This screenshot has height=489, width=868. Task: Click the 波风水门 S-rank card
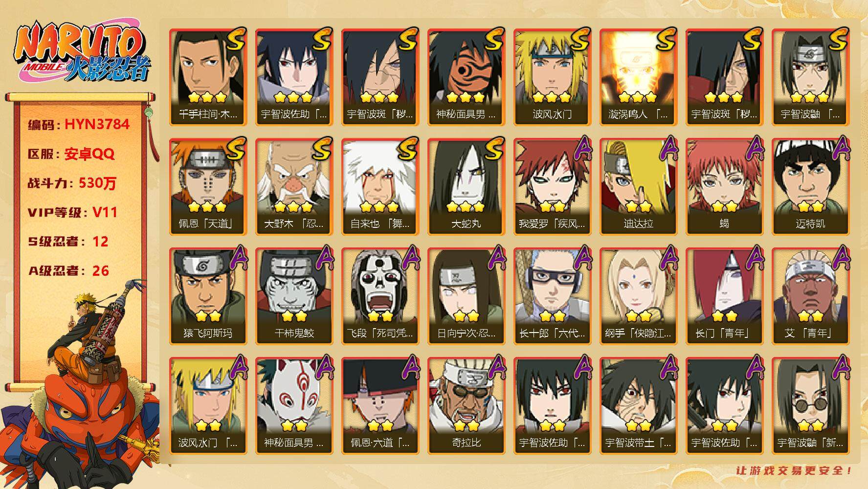[552, 77]
